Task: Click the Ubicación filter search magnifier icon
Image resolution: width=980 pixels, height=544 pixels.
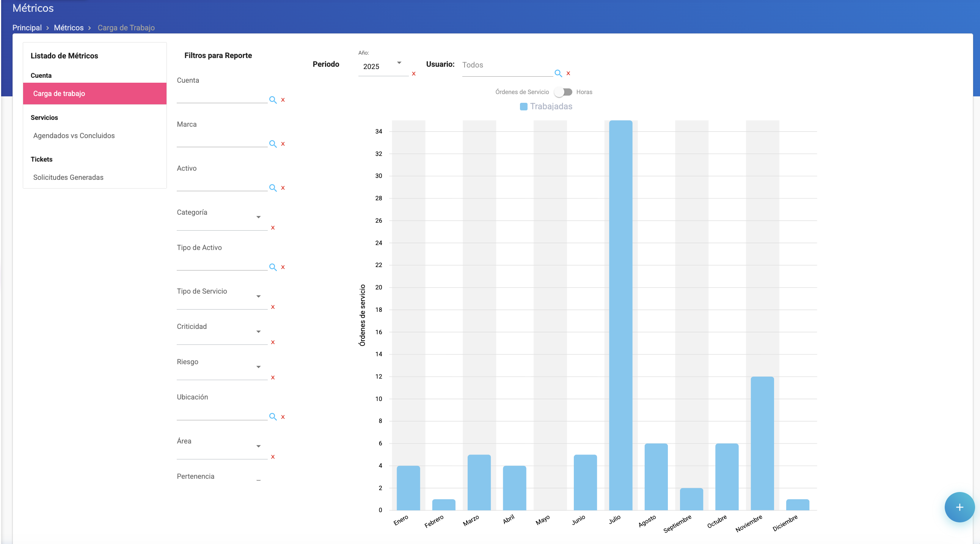Action: [273, 417]
